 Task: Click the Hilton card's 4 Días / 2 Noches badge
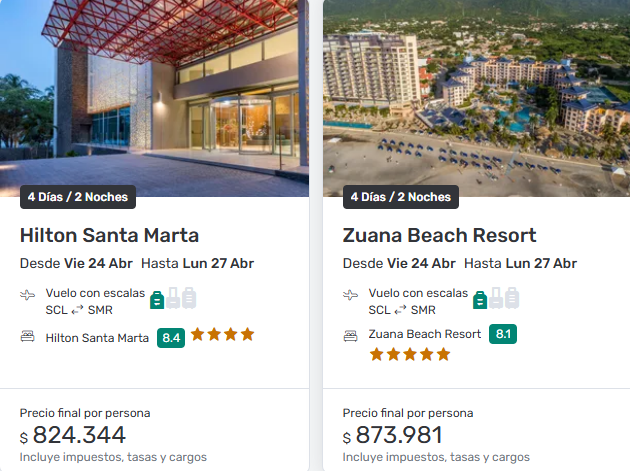pos(78,197)
